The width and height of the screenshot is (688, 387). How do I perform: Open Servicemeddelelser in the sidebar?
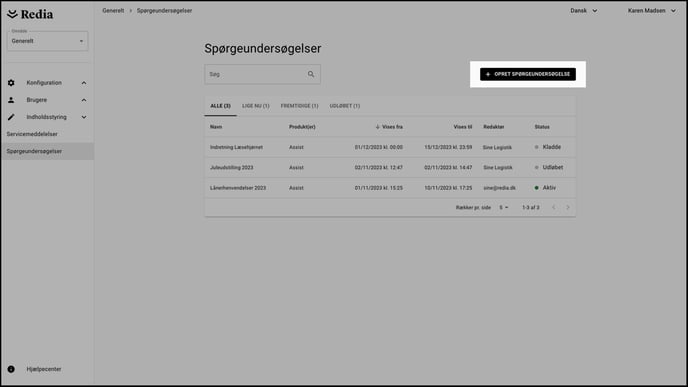[32, 134]
